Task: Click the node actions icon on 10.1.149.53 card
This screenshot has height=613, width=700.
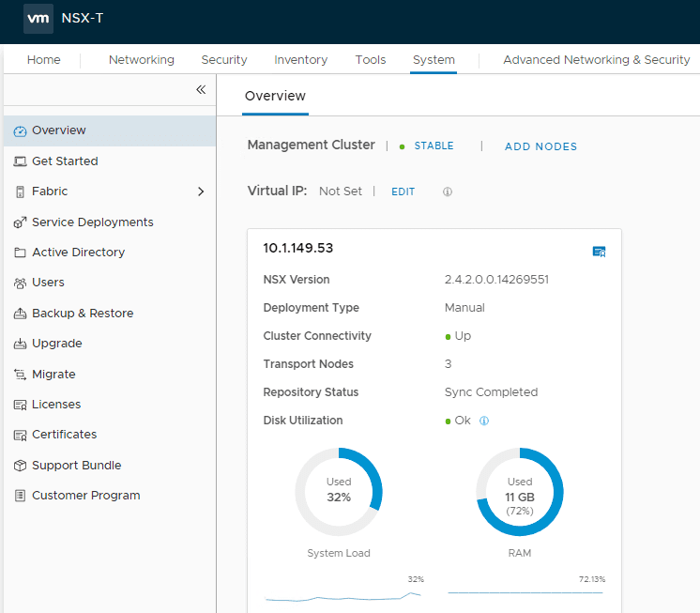Action: click(x=599, y=251)
